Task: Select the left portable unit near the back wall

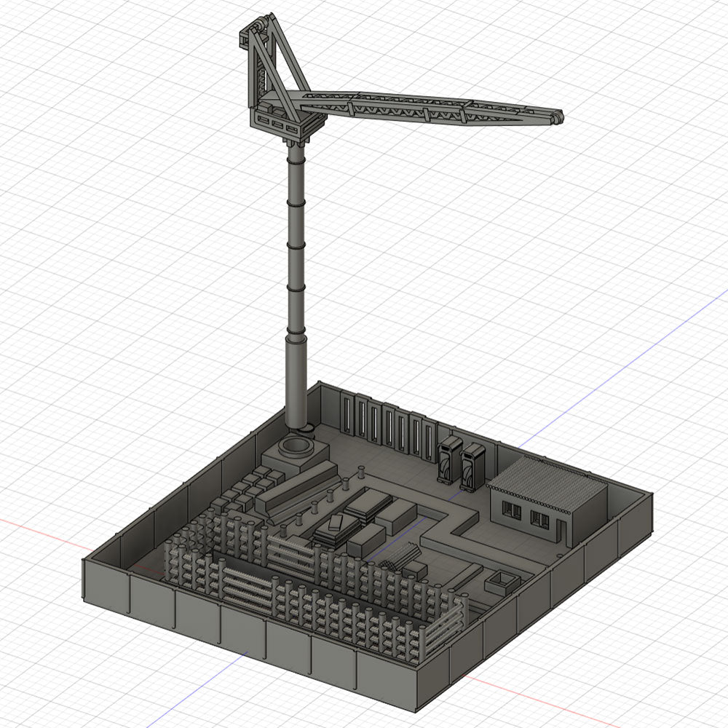Action: click(x=448, y=461)
